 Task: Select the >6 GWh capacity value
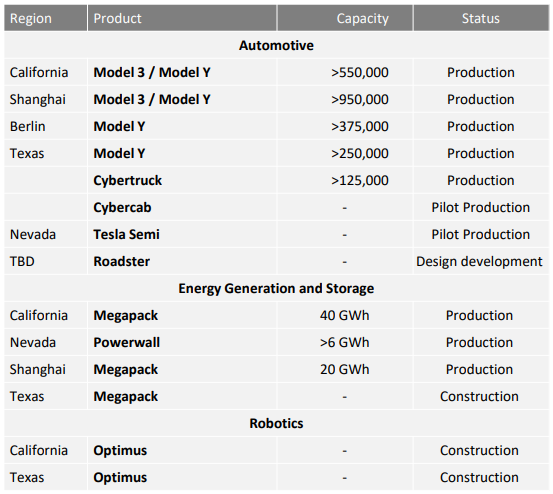point(345,342)
